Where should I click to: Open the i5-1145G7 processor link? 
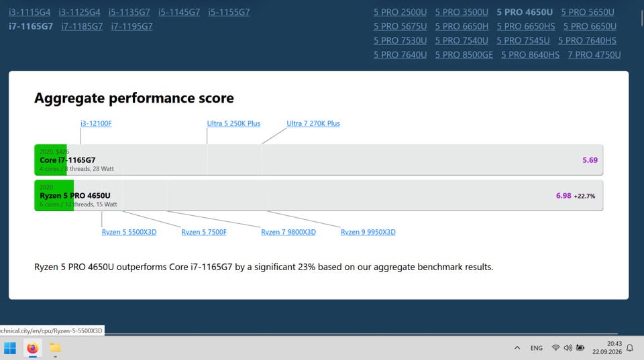pyautogui.click(x=179, y=12)
